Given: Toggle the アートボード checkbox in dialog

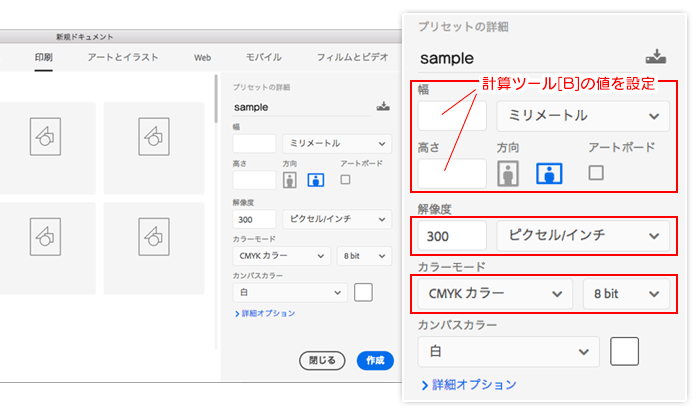Looking at the screenshot, I should [346, 180].
